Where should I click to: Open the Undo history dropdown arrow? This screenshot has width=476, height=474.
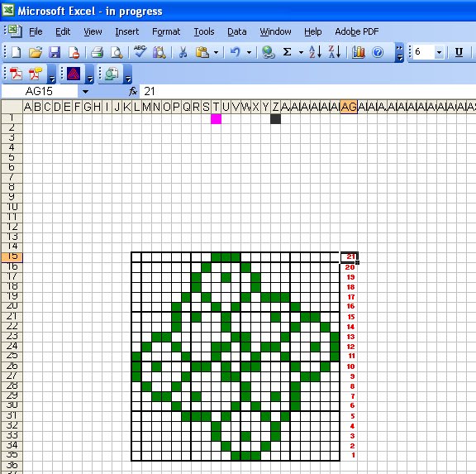coord(249,53)
